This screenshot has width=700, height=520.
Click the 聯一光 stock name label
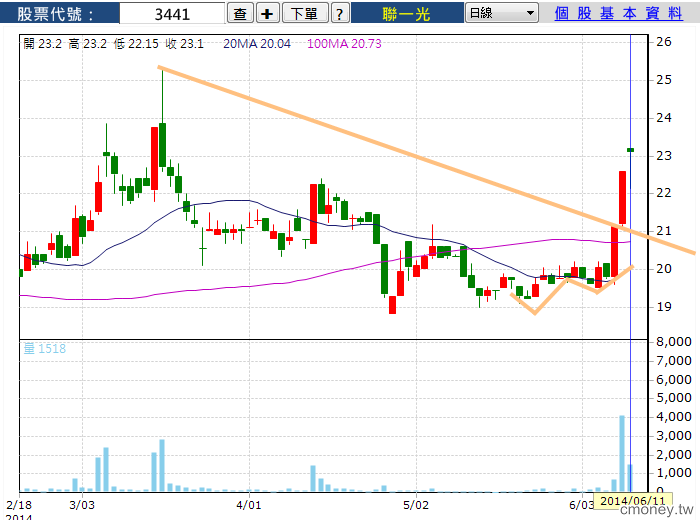point(406,14)
